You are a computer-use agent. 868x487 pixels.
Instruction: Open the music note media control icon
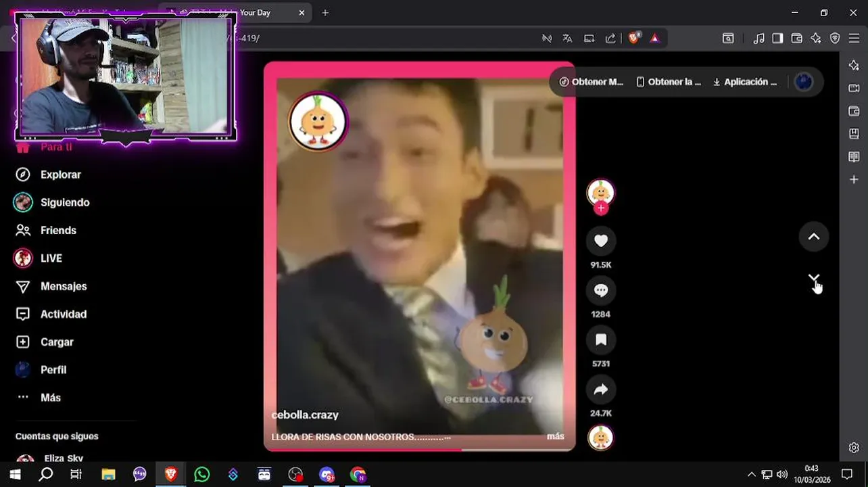coord(759,39)
